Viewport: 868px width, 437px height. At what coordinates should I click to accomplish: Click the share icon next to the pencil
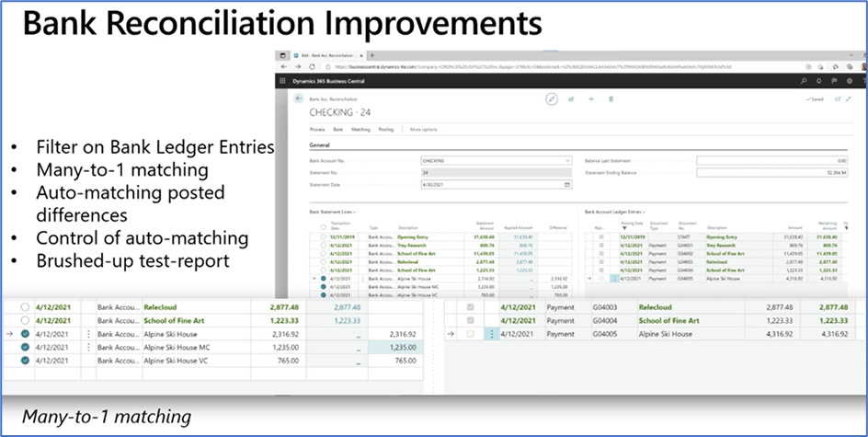tap(571, 99)
